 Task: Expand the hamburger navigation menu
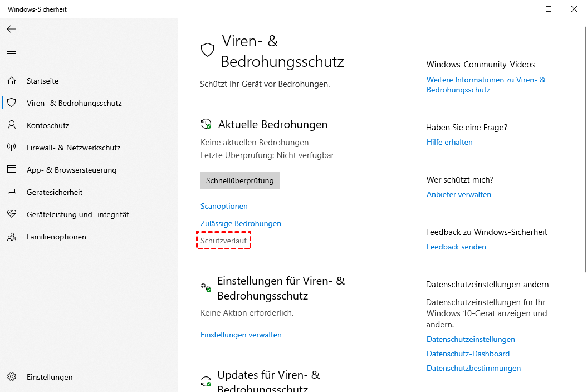pos(11,54)
